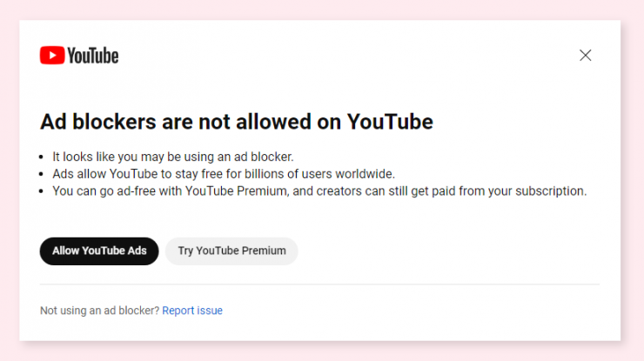Click the horizontal divider above the footer
Viewport: 644px width, 361px height.
(x=319, y=284)
